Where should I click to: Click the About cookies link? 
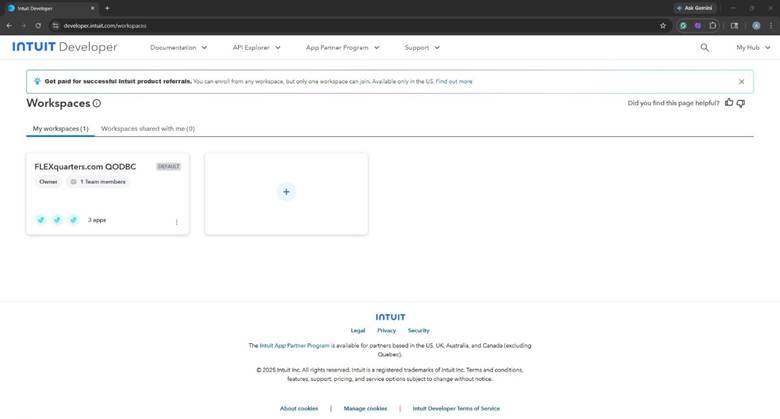pyautogui.click(x=299, y=409)
